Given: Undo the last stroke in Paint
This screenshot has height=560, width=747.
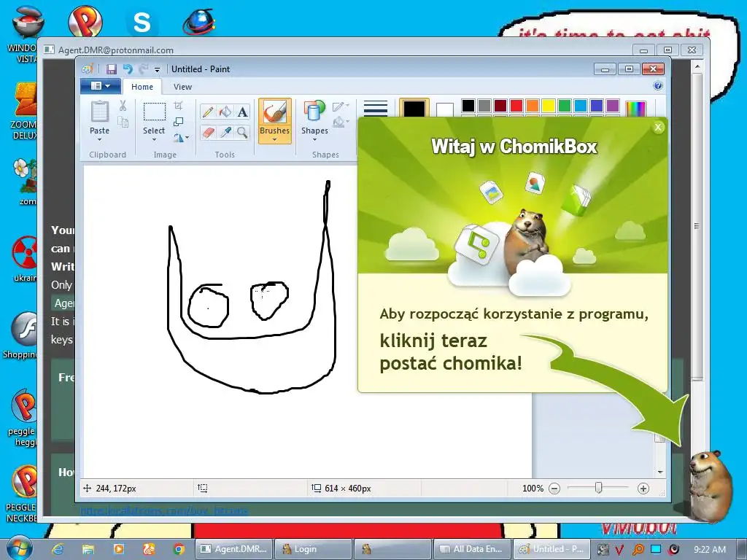Looking at the screenshot, I should pos(128,69).
